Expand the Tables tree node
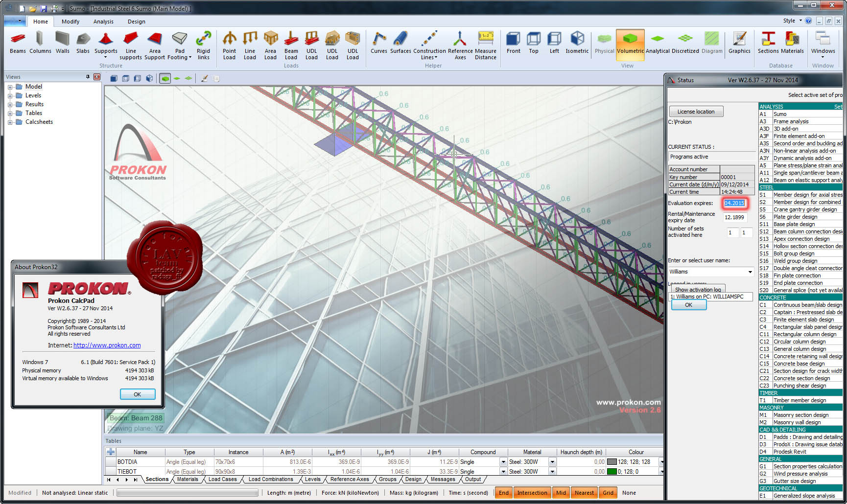The width and height of the screenshot is (847, 504). pyautogui.click(x=10, y=114)
